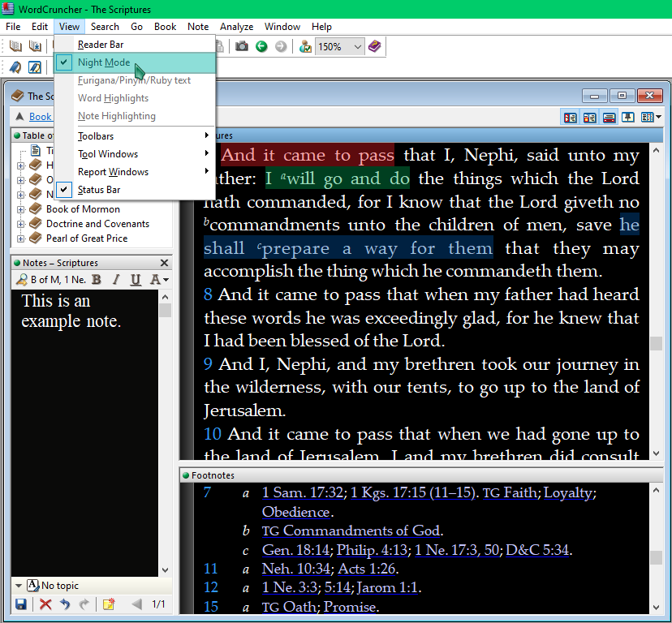Redo the note edit
The image size is (672, 623).
[84, 604]
